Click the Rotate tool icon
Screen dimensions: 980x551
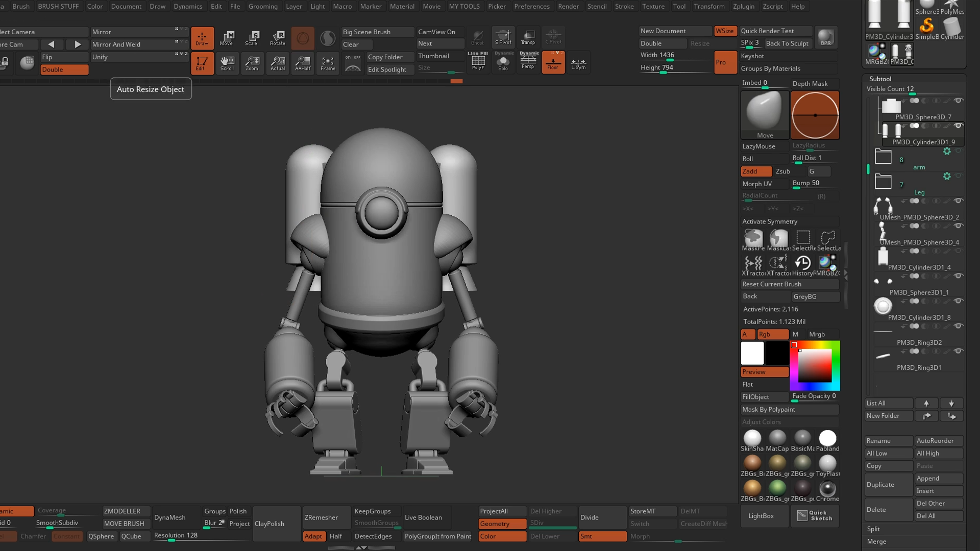278,37
